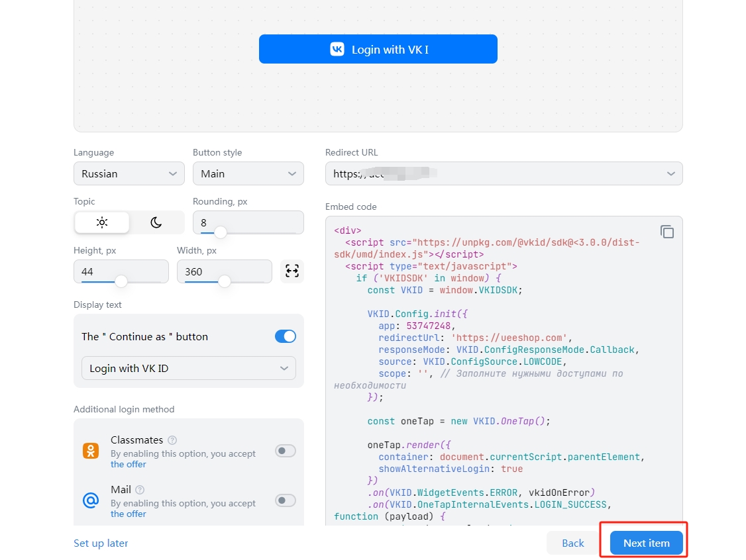
Task: Enable the Classmates login toggle
Action: (x=285, y=450)
